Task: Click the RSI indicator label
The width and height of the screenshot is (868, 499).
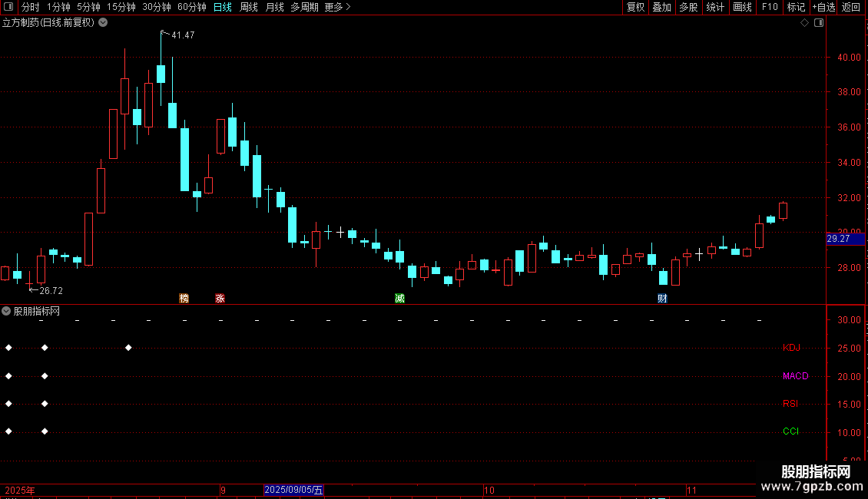Action: [790, 404]
